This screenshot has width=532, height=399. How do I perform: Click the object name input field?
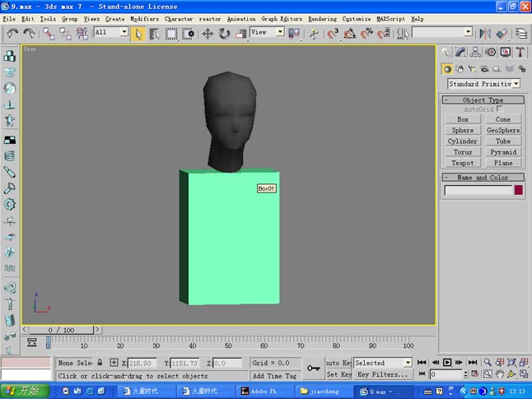coord(478,190)
